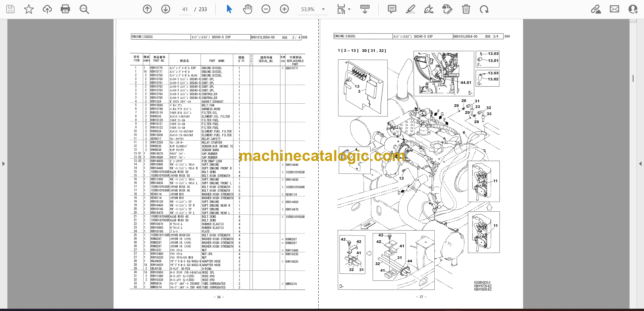644x311 pixels.
Task: Open the stamp tool
Action: [x=447, y=9]
